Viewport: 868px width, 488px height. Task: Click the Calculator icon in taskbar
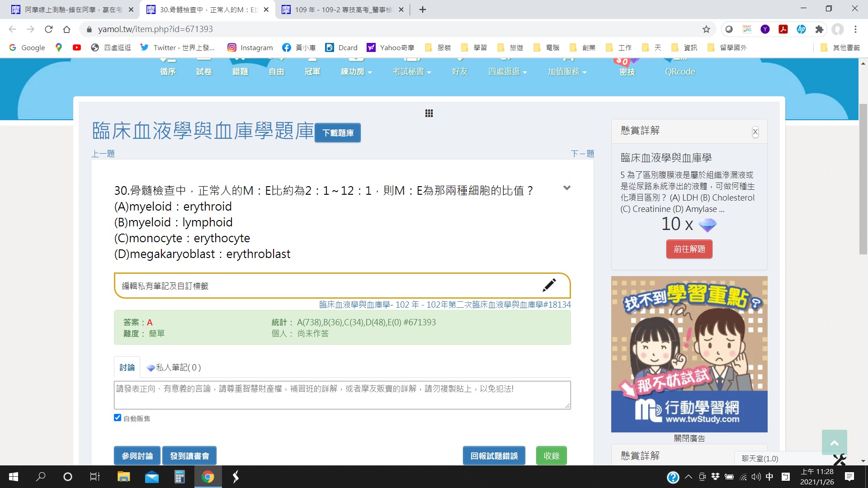(x=179, y=477)
